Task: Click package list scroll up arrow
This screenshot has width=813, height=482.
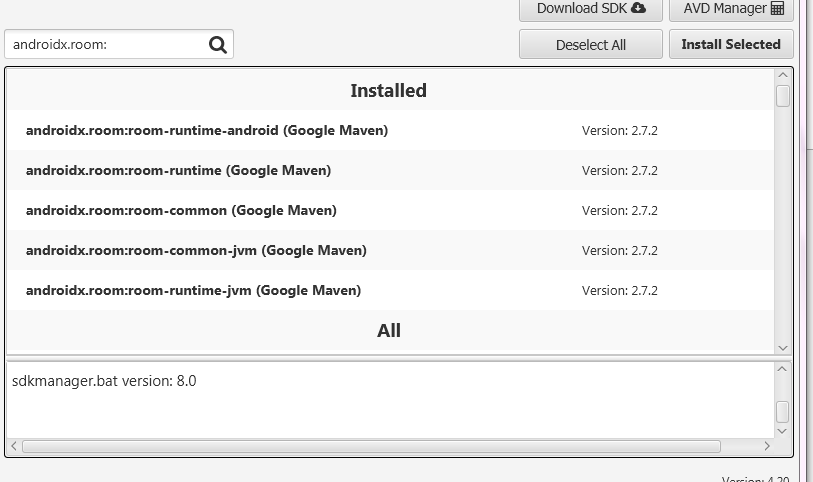Action: tap(783, 75)
